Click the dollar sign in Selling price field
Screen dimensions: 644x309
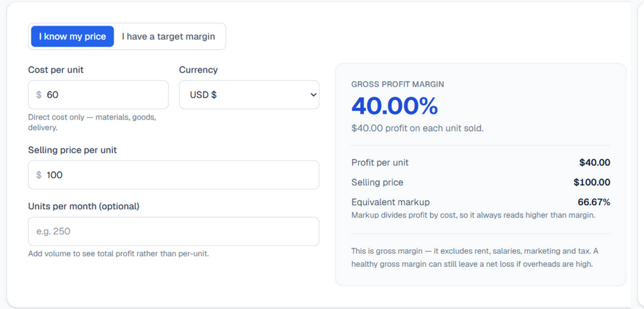(39, 175)
